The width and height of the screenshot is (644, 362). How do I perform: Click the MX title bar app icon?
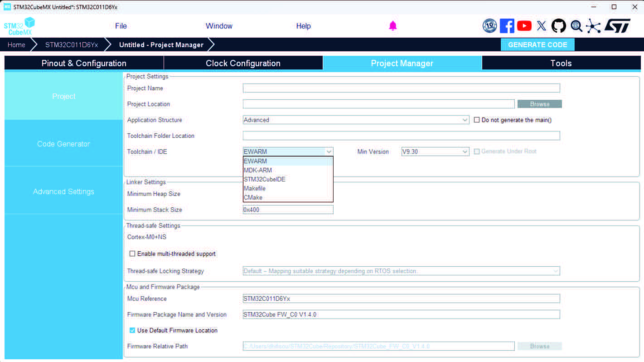coord(7,7)
